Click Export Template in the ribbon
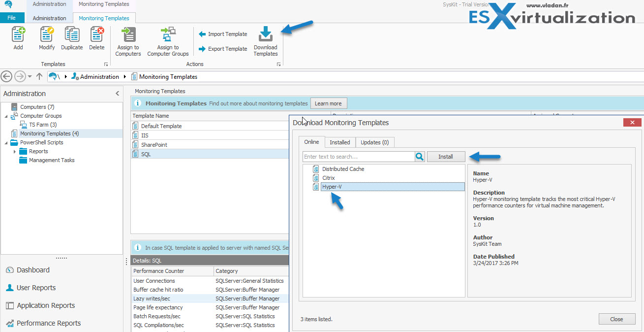 point(223,49)
